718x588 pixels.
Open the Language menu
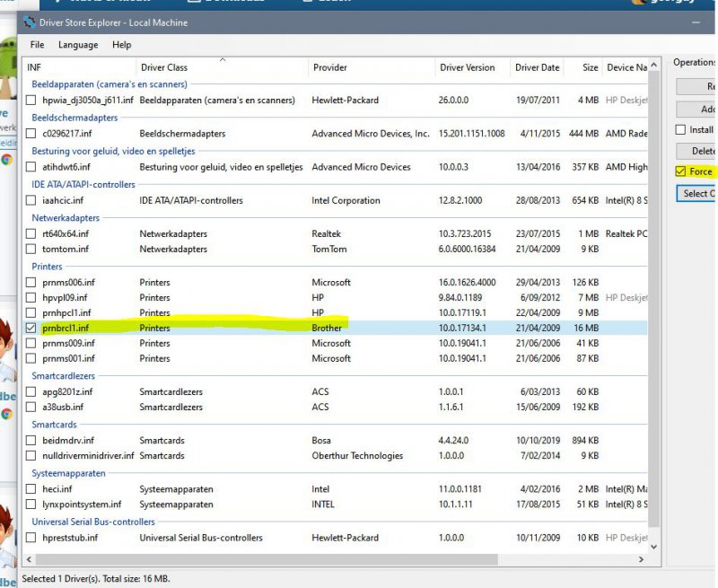coord(78,45)
